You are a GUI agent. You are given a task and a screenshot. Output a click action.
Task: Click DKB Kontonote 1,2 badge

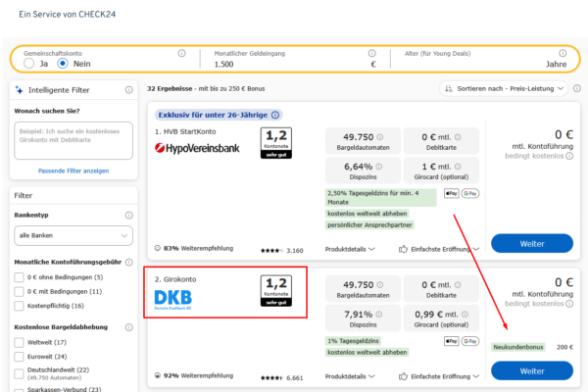click(276, 291)
